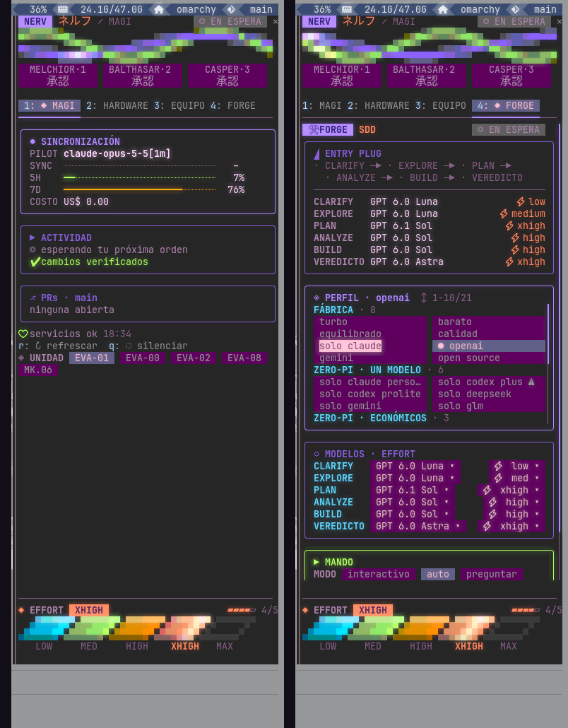Choose the open source profile
The image size is (568, 728).
(489, 358)
